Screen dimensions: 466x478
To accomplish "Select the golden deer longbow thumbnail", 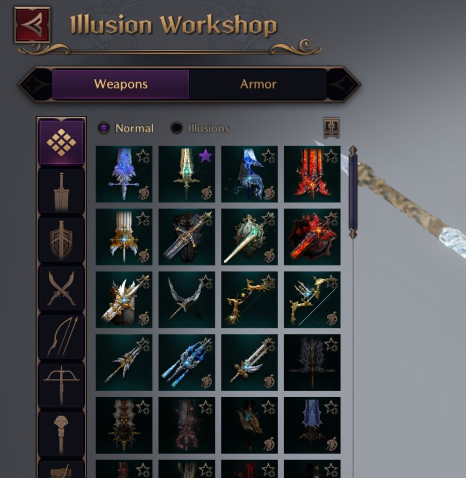I will (249, 299).
